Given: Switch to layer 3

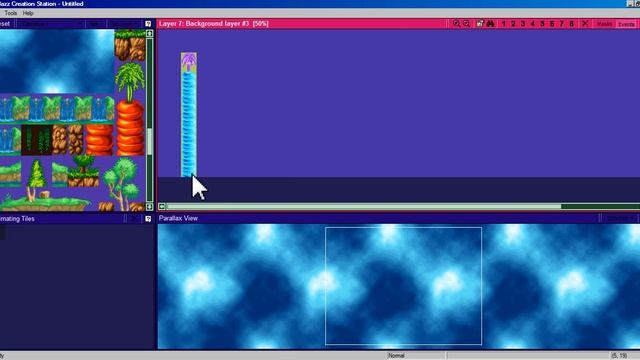Looking at the screenshot, I should (523, 24).
